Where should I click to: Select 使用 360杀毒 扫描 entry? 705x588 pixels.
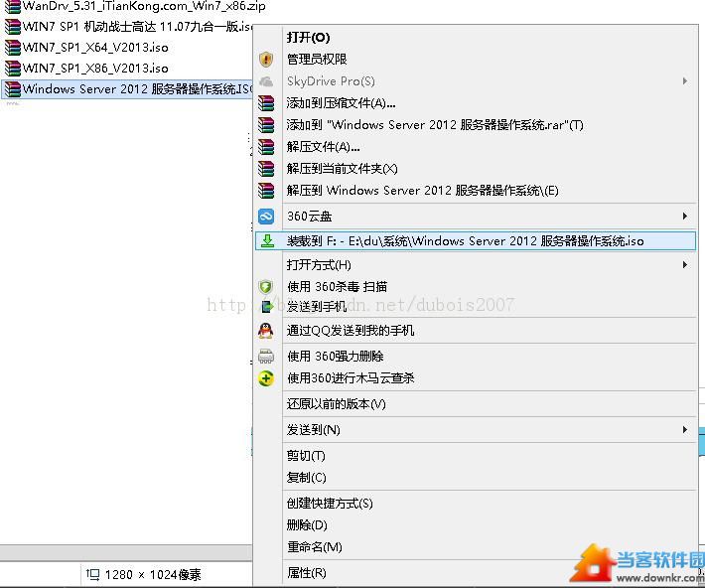pos(476,287)
